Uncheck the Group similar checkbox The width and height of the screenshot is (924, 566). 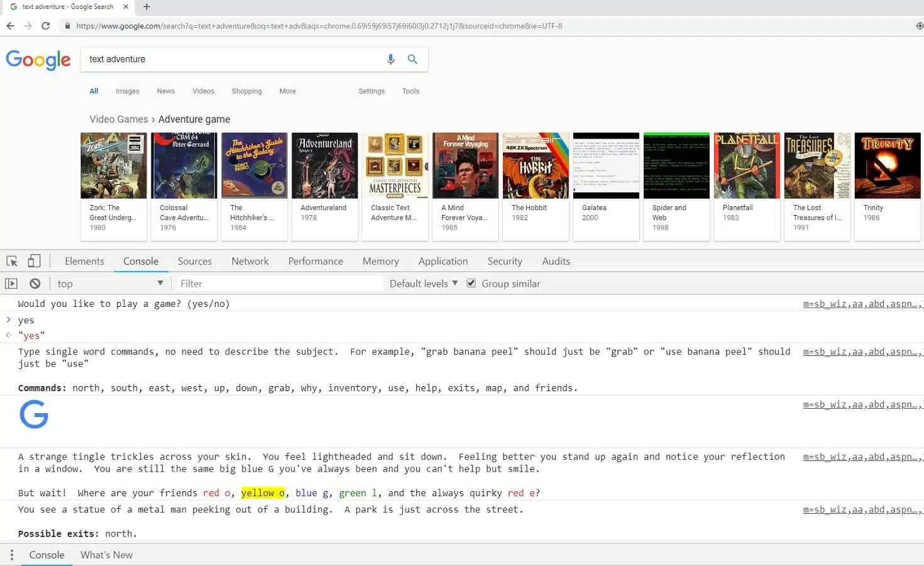pos(471,283)
